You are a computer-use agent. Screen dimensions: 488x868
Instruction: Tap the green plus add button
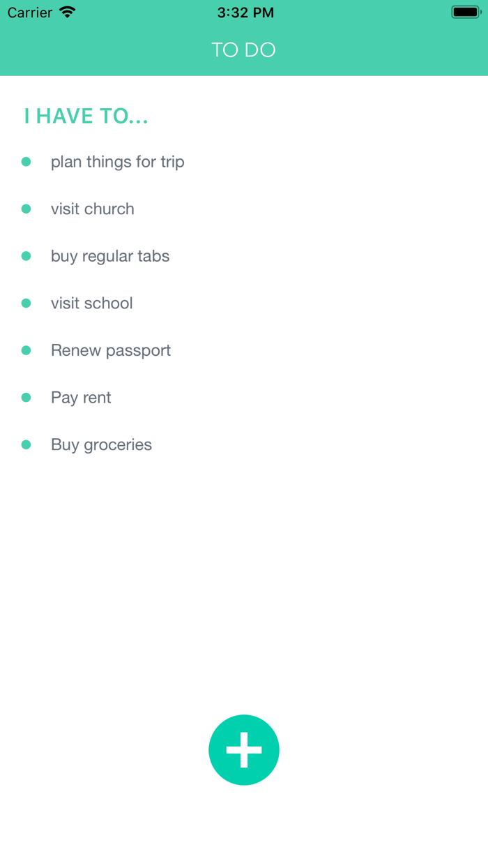pos(244,750)
